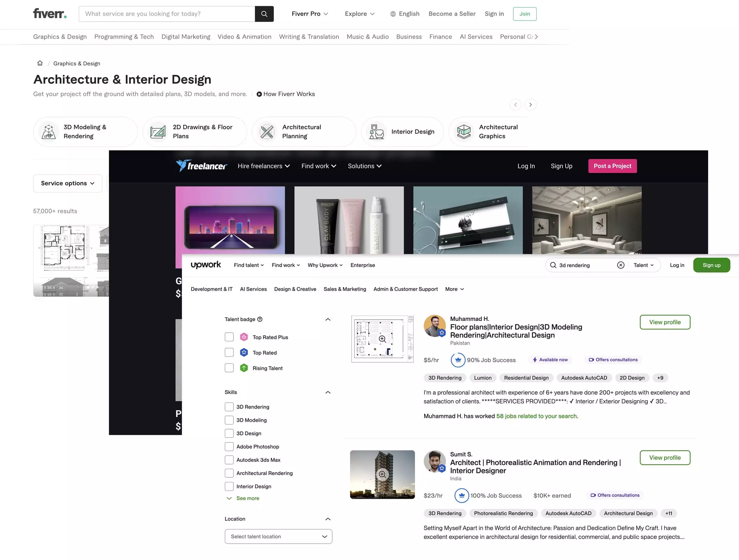Viewport: 739px width, 560px height.
Task: Select the Architectural Planning category icon
Action: pos(267,132)
